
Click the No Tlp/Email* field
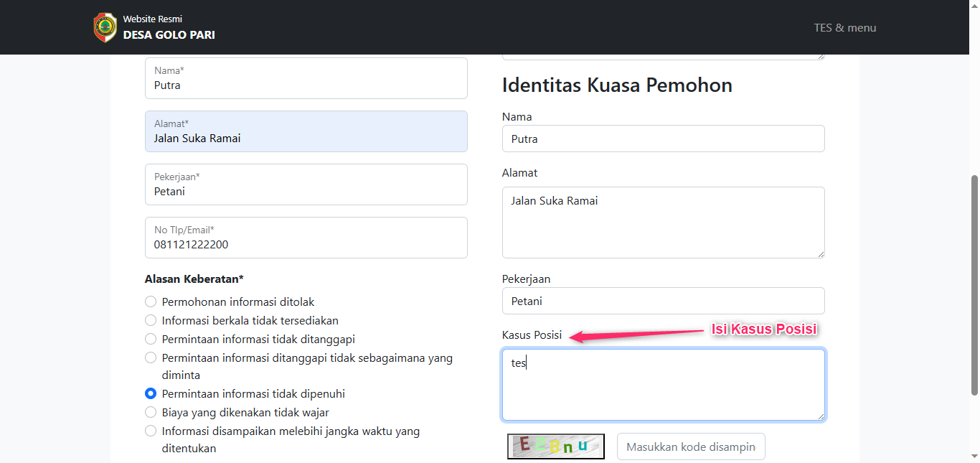pyautogui.click(x=306, y=238)
